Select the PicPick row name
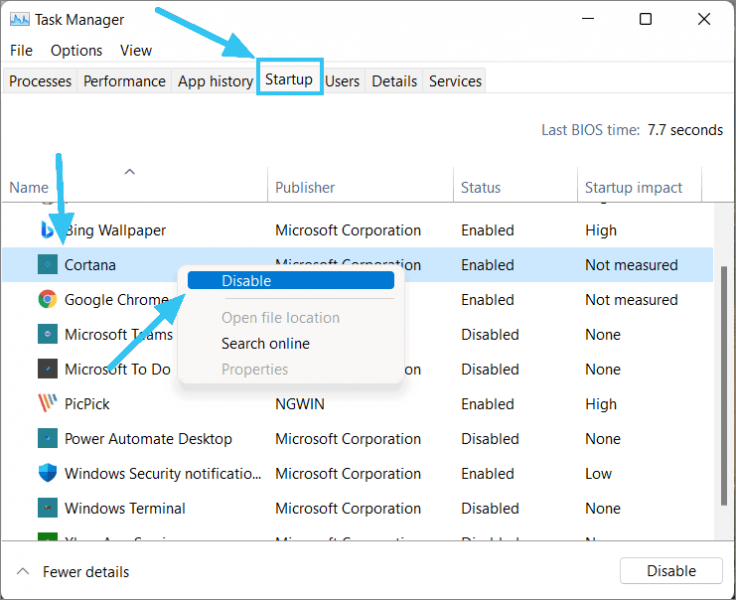This screenshot has height=600, width=736. click(x=87, y=404)
